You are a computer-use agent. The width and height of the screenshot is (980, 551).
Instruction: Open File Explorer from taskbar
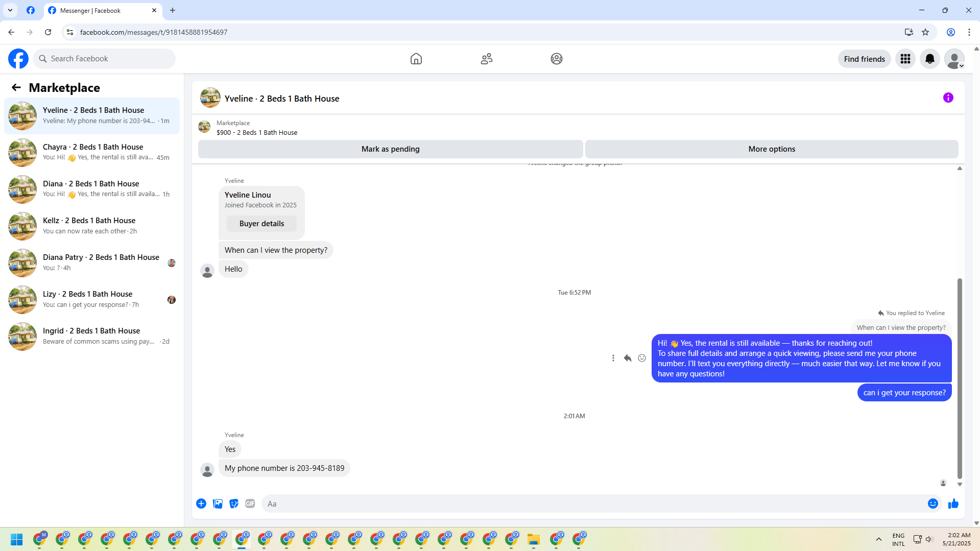(534, 539)
